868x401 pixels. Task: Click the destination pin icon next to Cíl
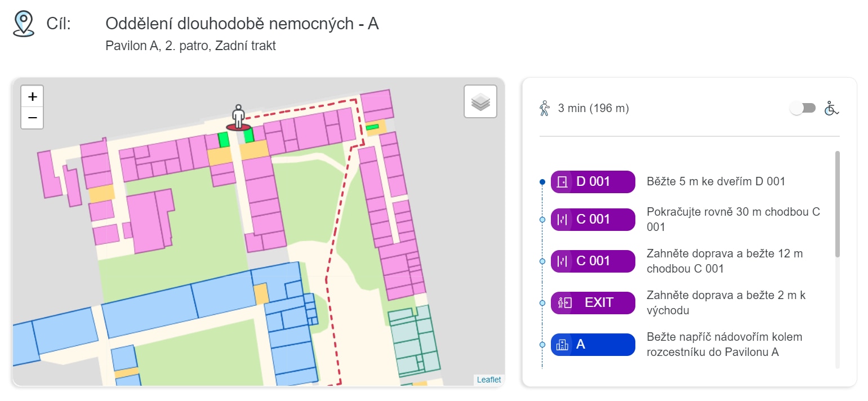click(24, 24)
